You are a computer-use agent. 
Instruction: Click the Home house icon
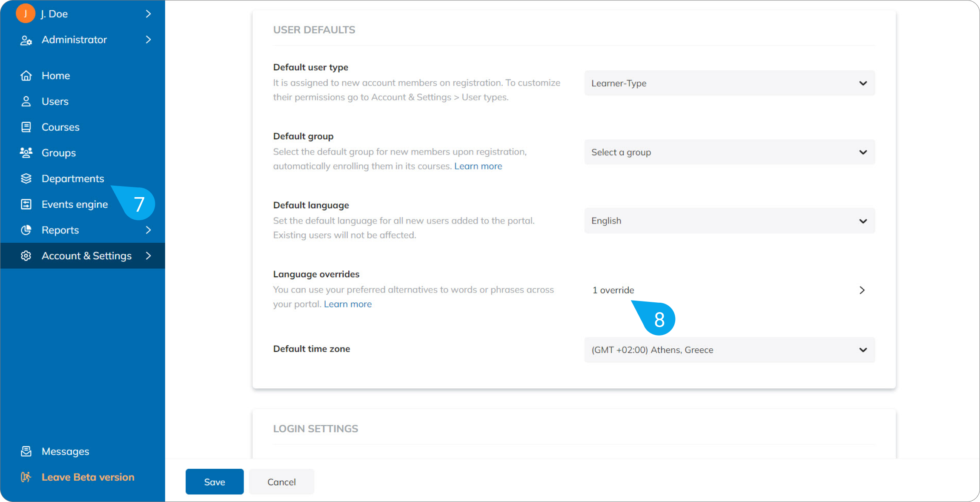coord(26,76)
